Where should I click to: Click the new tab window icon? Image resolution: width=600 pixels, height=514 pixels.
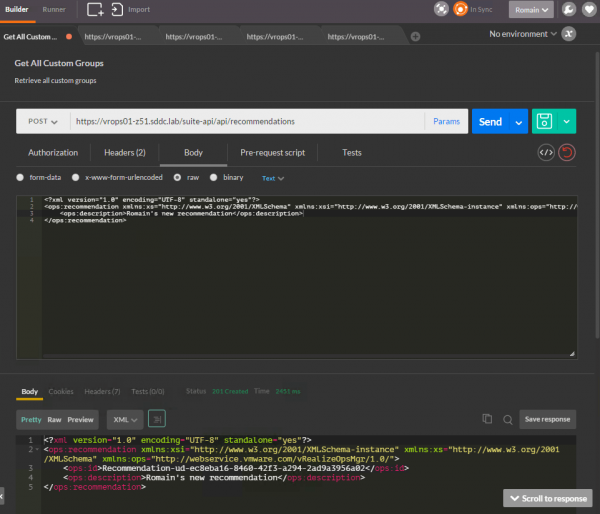pyautogui.click(x=95, y=10)
